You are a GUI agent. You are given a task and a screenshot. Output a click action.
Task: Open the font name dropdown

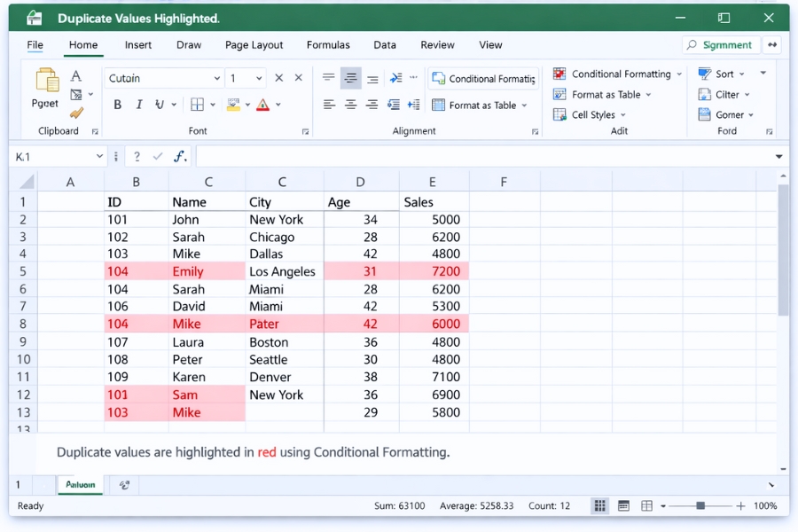click(x=218, y=78)
